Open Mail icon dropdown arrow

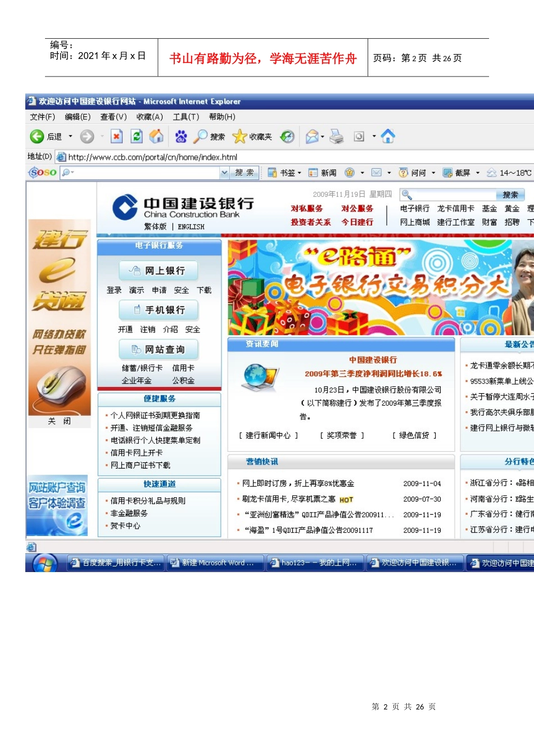coord(323,136)
